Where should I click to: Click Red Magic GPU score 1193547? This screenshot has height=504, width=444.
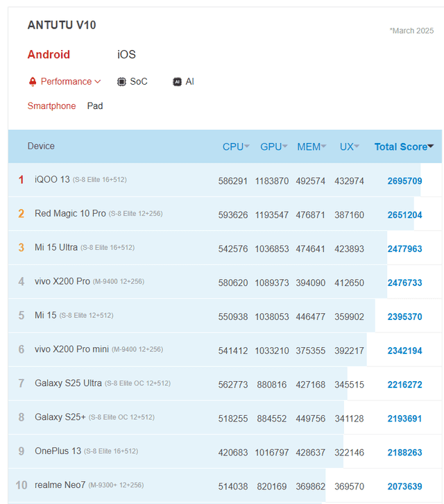272,215
